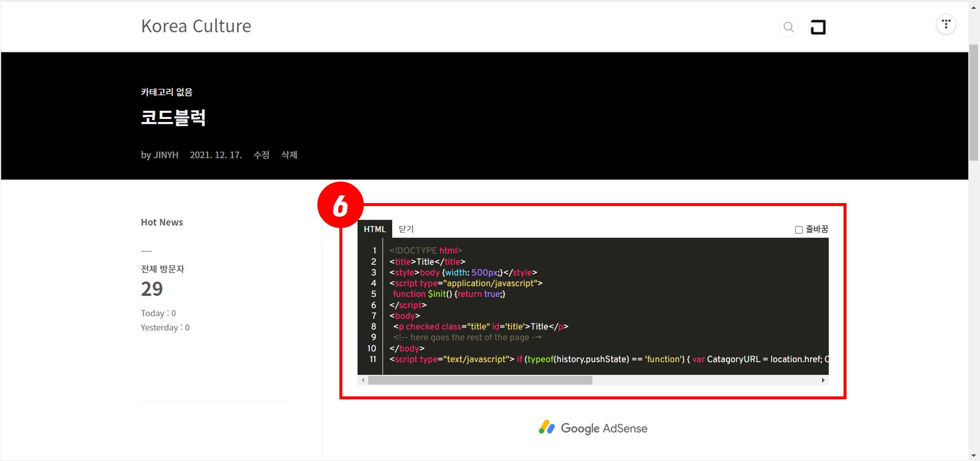Click the Yesterday : 0 counter
Viewport: 980px width, 461px height.
pyautogui.click(x=165, y=327)
